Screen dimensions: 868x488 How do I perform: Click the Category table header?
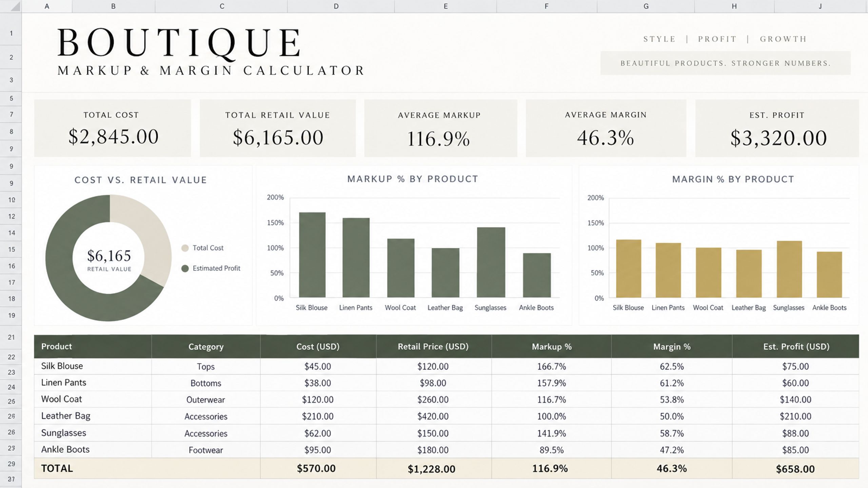(x=206, y=347)
